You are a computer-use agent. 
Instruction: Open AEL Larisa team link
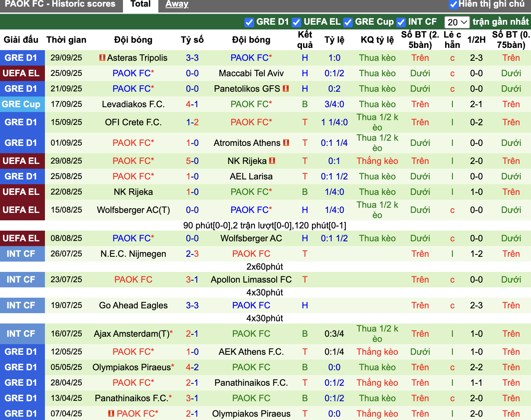click(x=251, y=176)
